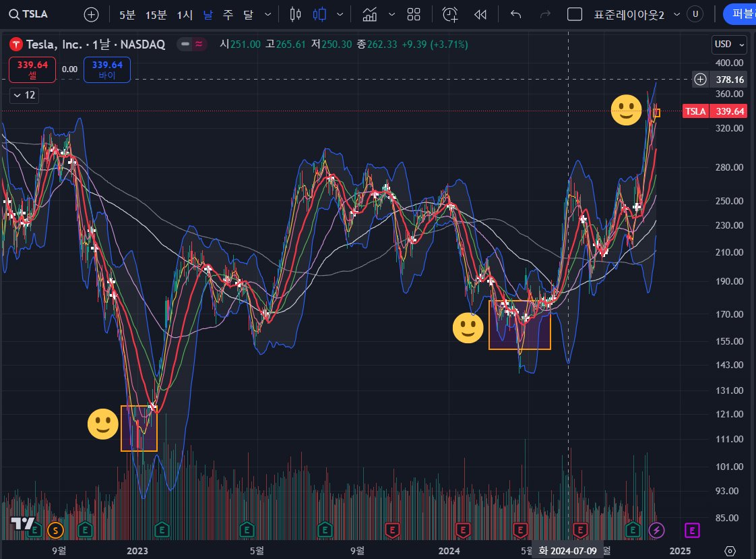Click the Tesla, Inc. chart title
The image size is (756, 559).
95,45
